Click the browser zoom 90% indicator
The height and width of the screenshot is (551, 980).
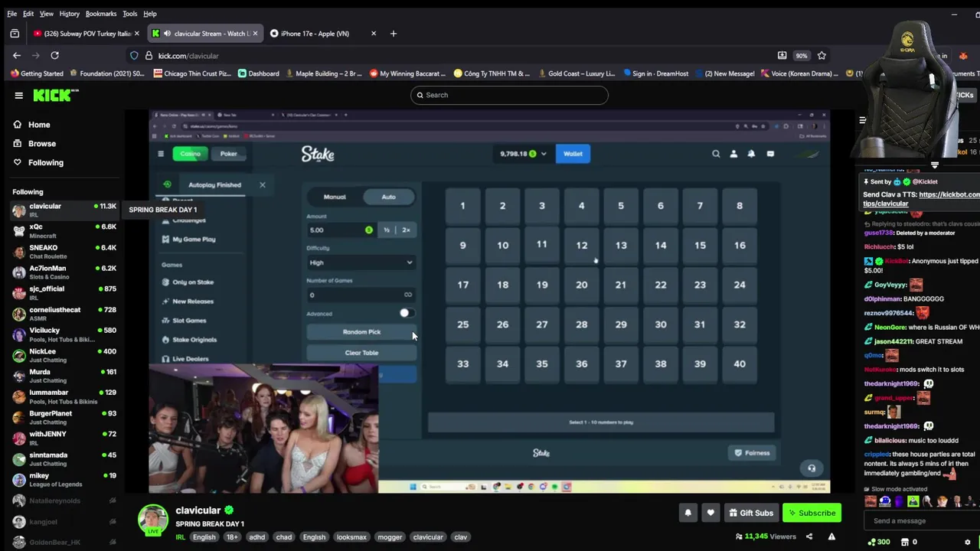(x=801, y=55)
